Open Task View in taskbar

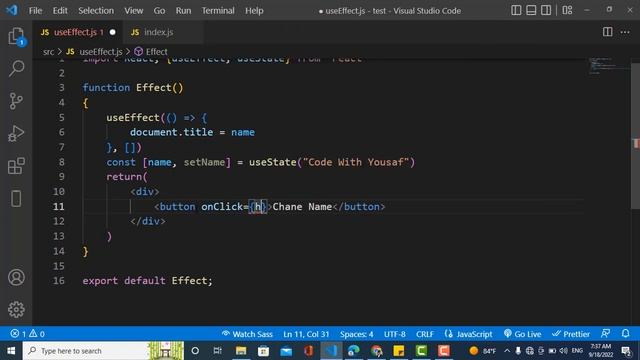[x=218, y=351]
